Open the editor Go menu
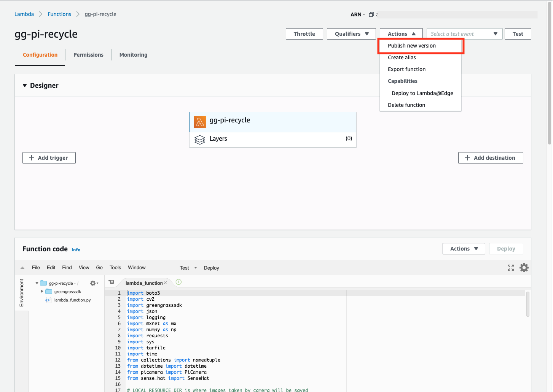Screen dimensions: 553x392 [x=99, y=268]
